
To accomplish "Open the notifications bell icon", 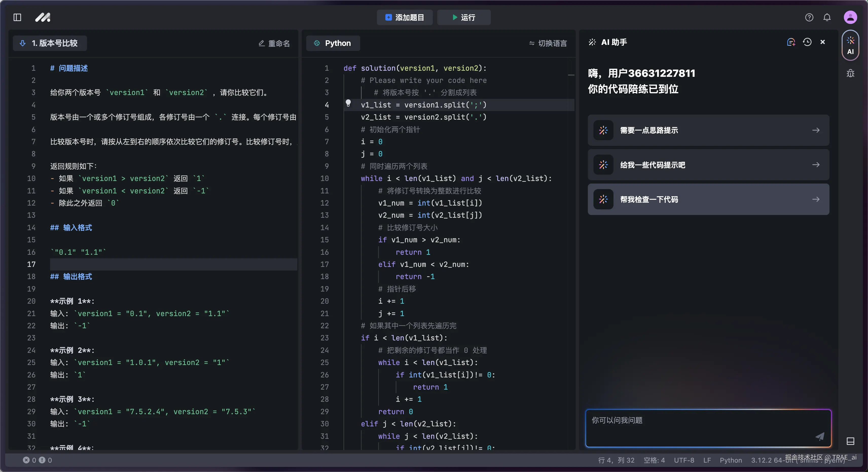I will (x=827, y=17).
